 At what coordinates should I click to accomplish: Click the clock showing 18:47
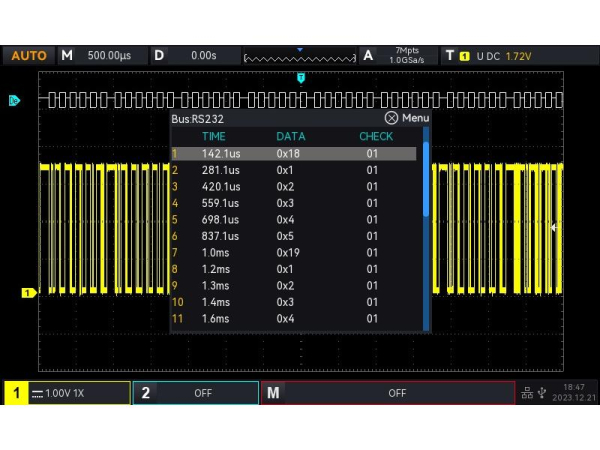(x=574, y=387)
